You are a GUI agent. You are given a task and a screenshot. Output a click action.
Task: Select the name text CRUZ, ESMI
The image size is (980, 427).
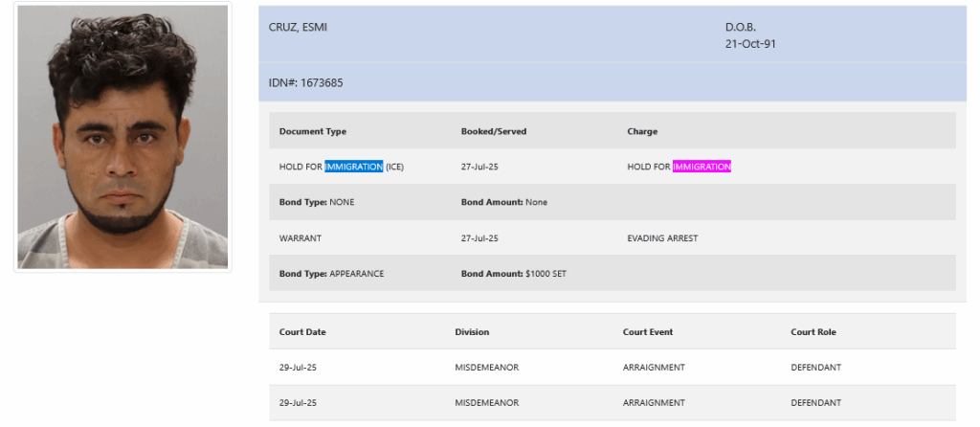298,27
